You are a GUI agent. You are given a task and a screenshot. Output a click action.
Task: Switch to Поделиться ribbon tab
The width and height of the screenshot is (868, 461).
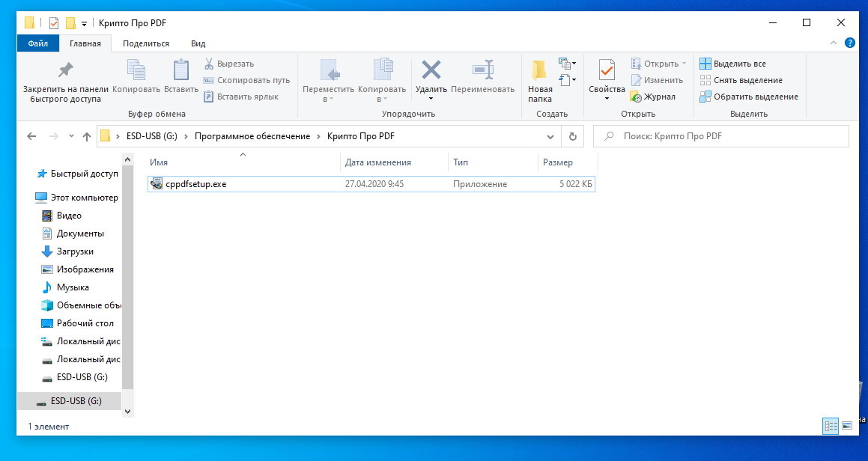click(146, 43)
